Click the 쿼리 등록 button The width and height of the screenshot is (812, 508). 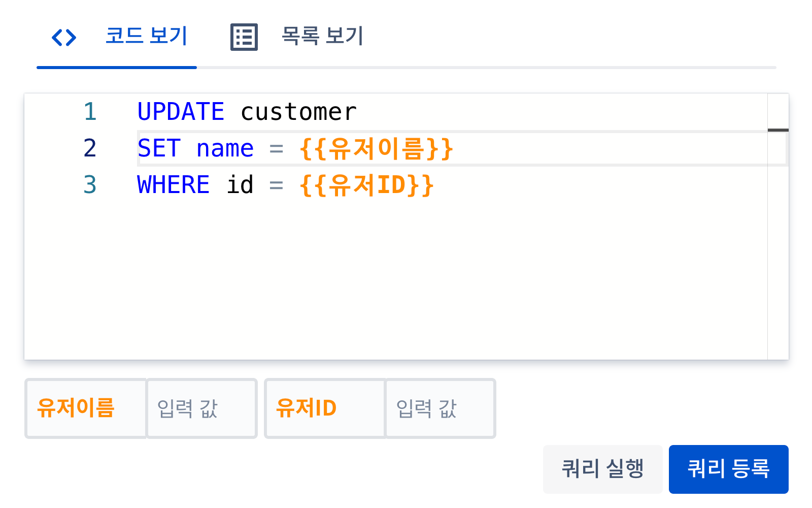click(x=728, y=469)
